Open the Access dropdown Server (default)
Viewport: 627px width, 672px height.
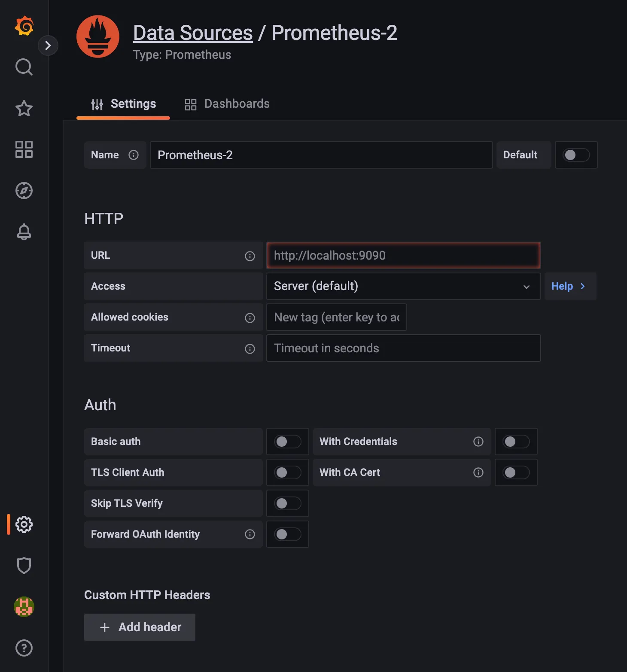[403, 286]
